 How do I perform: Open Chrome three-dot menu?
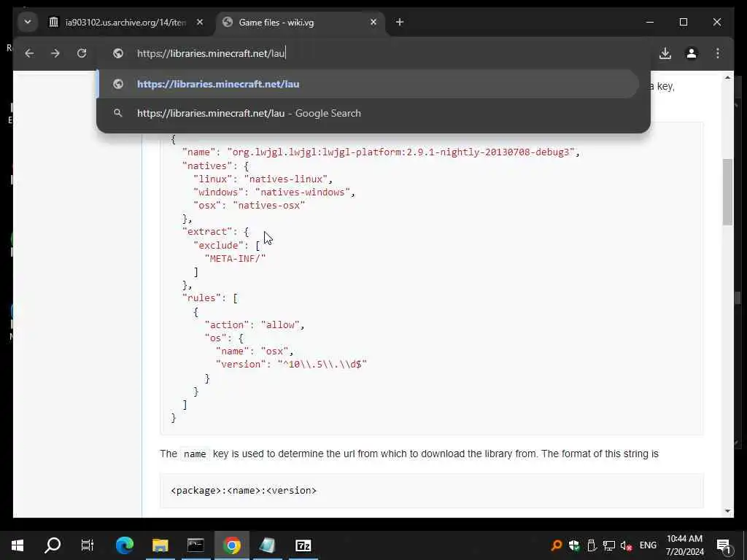718,53
